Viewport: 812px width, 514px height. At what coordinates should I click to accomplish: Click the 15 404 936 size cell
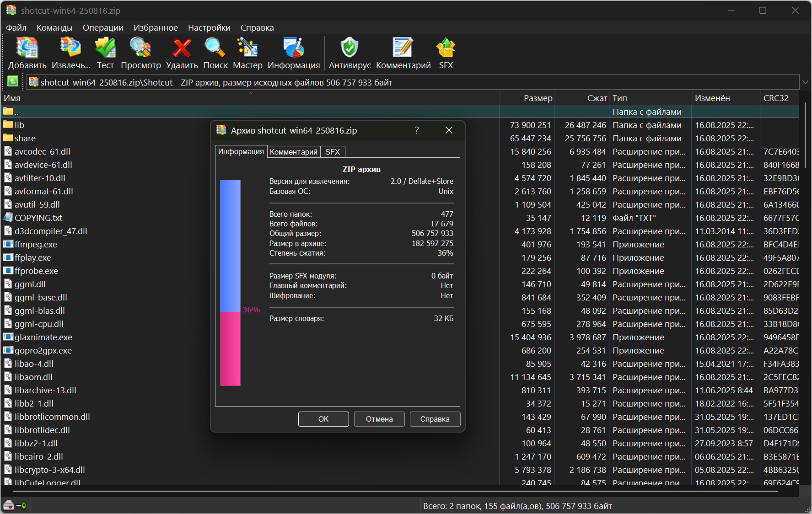pos(531,337)
